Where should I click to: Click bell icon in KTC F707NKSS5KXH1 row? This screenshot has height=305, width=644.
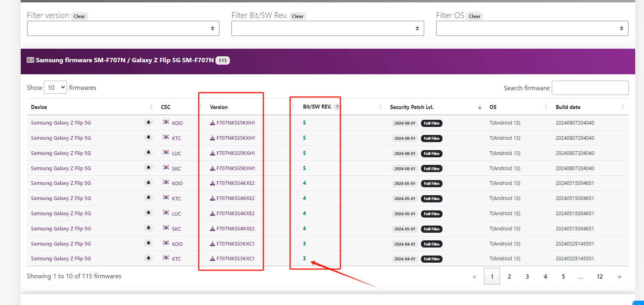(x=148, y=137)
